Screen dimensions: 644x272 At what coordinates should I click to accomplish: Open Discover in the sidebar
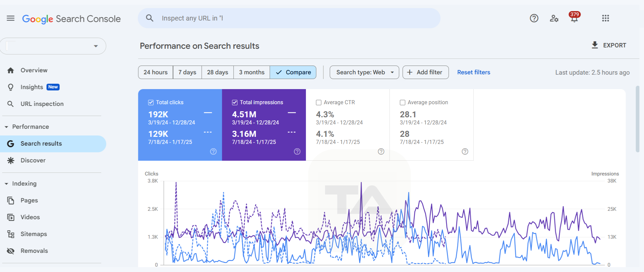[x=33, y=160]
